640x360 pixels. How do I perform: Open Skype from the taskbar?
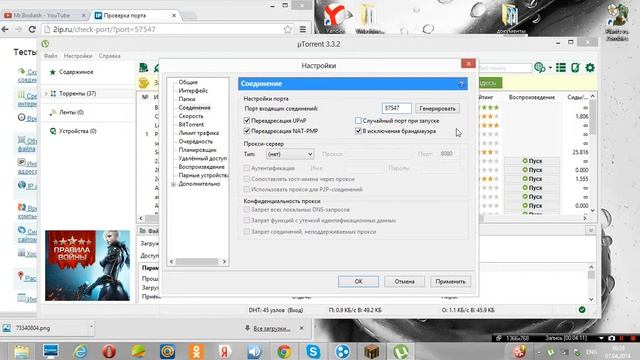[x=313, y=351]
